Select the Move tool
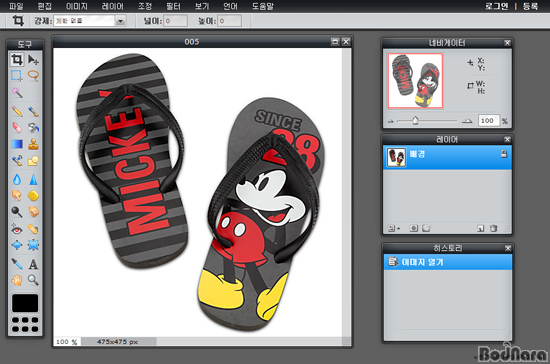 [33, 60]
